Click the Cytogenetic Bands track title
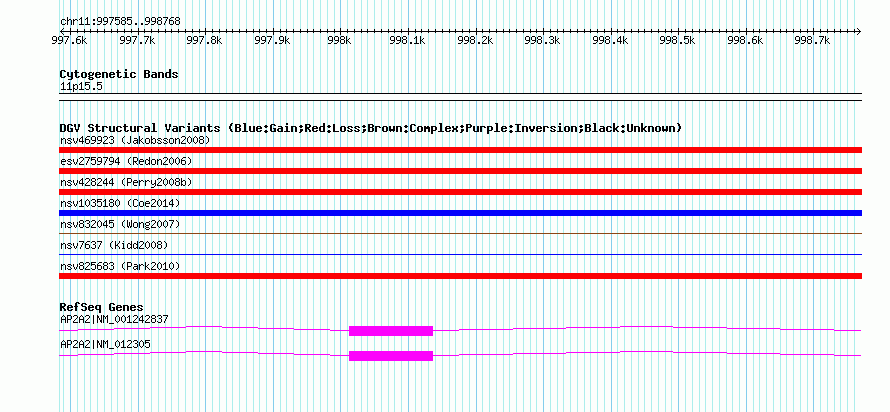890x412 pixels. point(119,74)
